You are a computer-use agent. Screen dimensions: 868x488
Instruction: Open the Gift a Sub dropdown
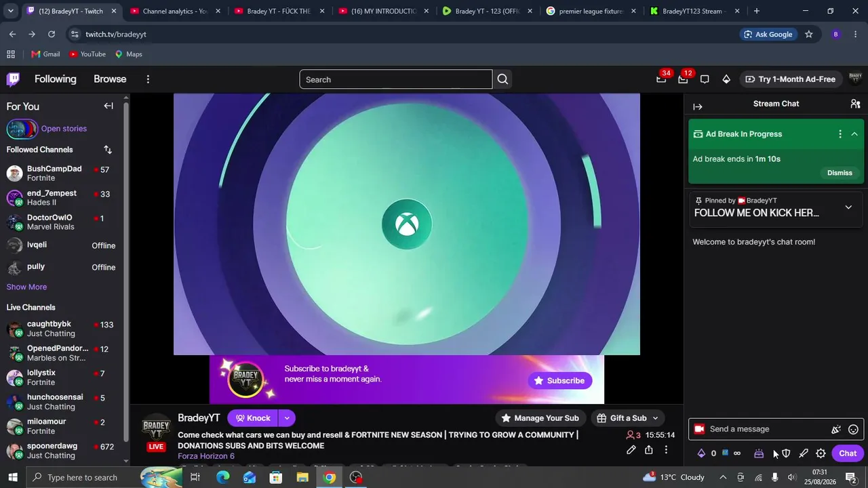(x=628, y=418)
